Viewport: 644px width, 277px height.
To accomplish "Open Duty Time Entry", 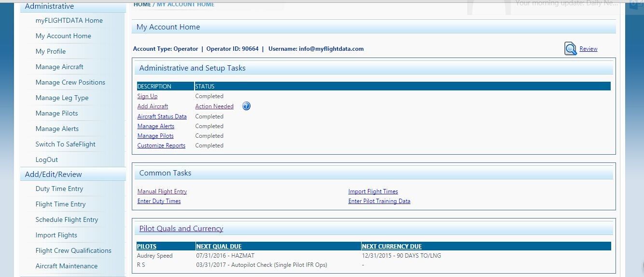I will point(59,189).
